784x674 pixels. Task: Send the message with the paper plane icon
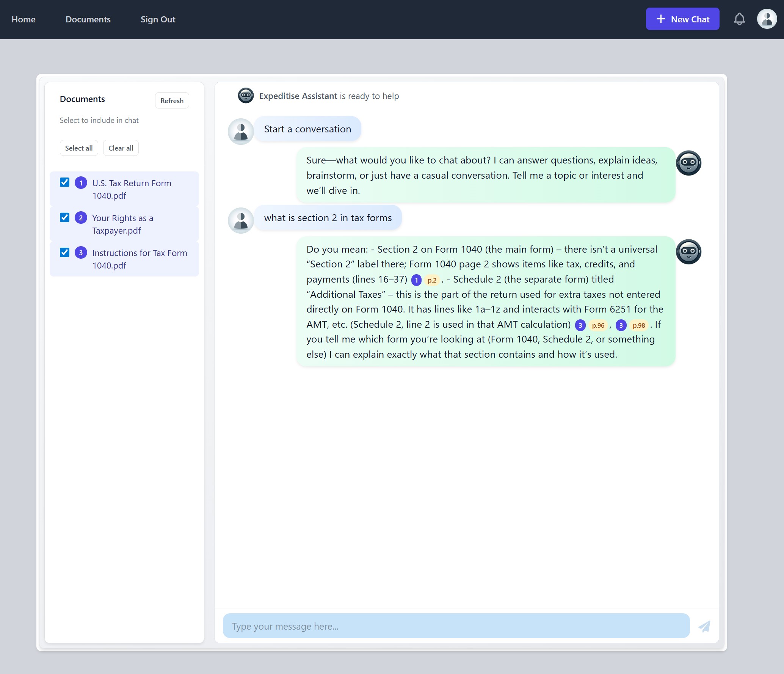point(705,626)
